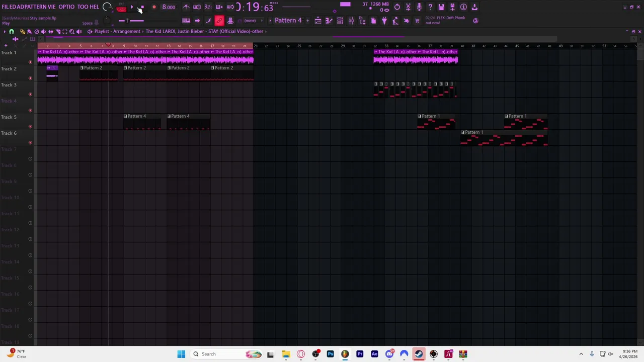The width and height of the screenshot is (644, 362).
Task: Click the Stop button in the transport
Action: pyautogui.click(x=142, y=7)
